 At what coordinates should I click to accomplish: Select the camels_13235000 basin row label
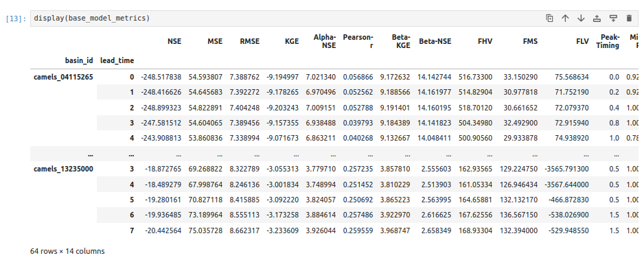[63, 169]
